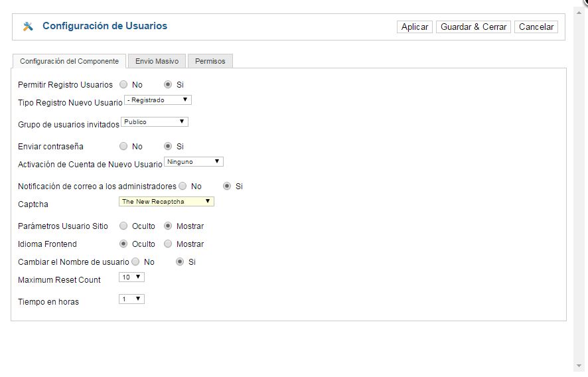Click the scrollbar up arrow

(x=579, y=13)
